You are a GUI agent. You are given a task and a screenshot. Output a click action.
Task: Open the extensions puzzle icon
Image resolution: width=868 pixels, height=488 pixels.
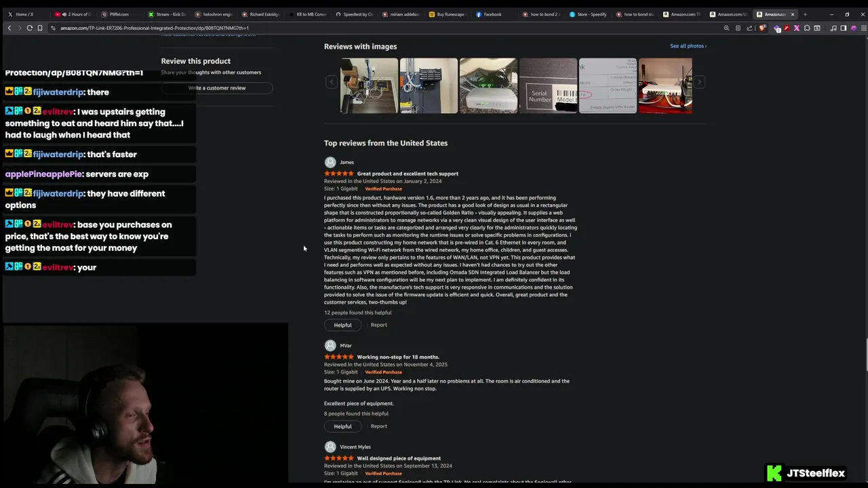[x=807, y=28]
